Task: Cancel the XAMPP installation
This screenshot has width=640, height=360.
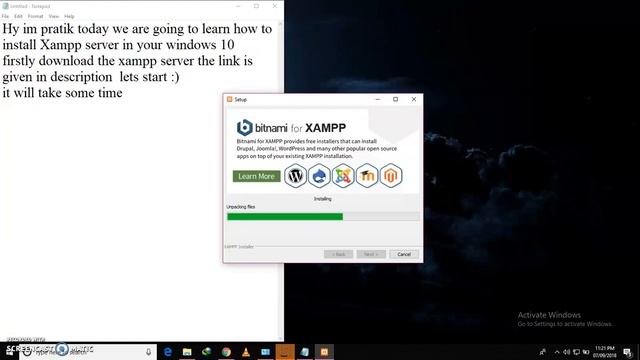Action: (x=404, y=254)
